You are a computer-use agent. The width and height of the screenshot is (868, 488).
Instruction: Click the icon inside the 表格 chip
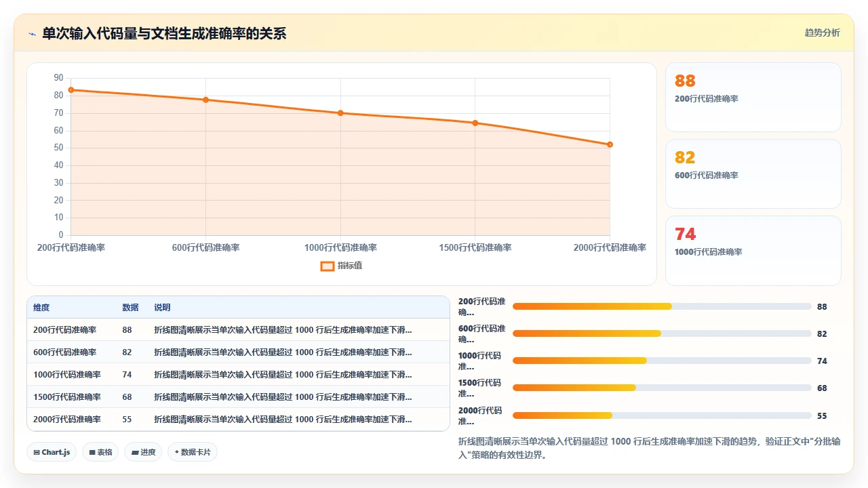[x=92, y=452]
